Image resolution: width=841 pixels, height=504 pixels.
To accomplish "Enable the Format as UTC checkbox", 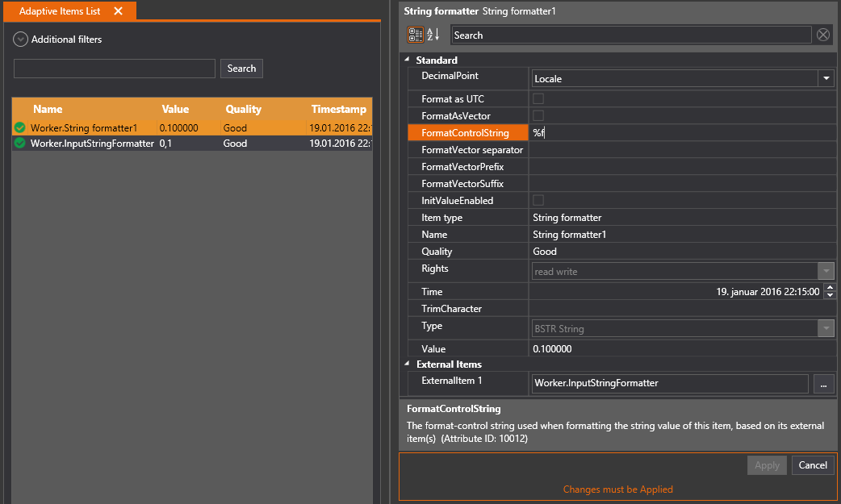I will pyautogui.click(x=538, y=98).
